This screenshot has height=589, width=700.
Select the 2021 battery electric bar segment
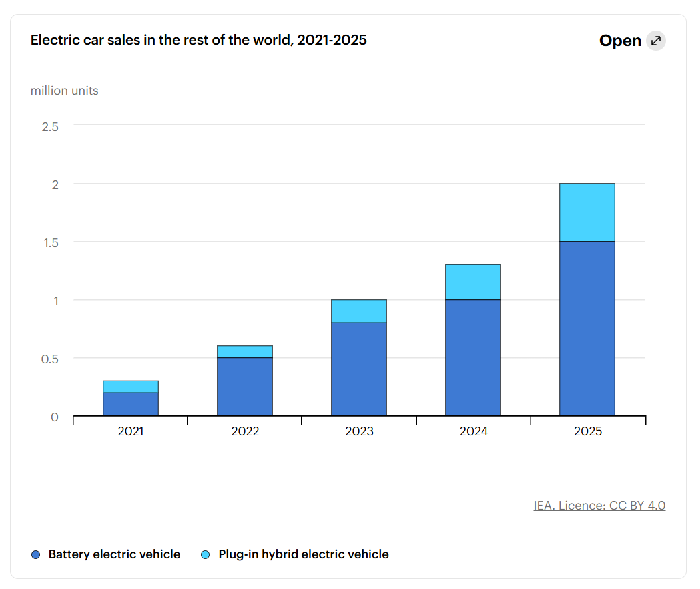coord(131,405)
